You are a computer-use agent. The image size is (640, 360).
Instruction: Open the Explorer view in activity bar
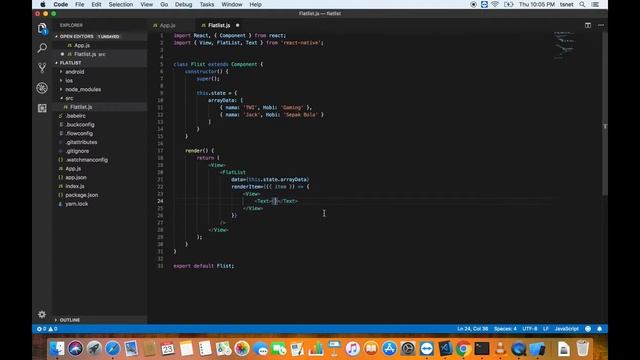tap(42, 28)
